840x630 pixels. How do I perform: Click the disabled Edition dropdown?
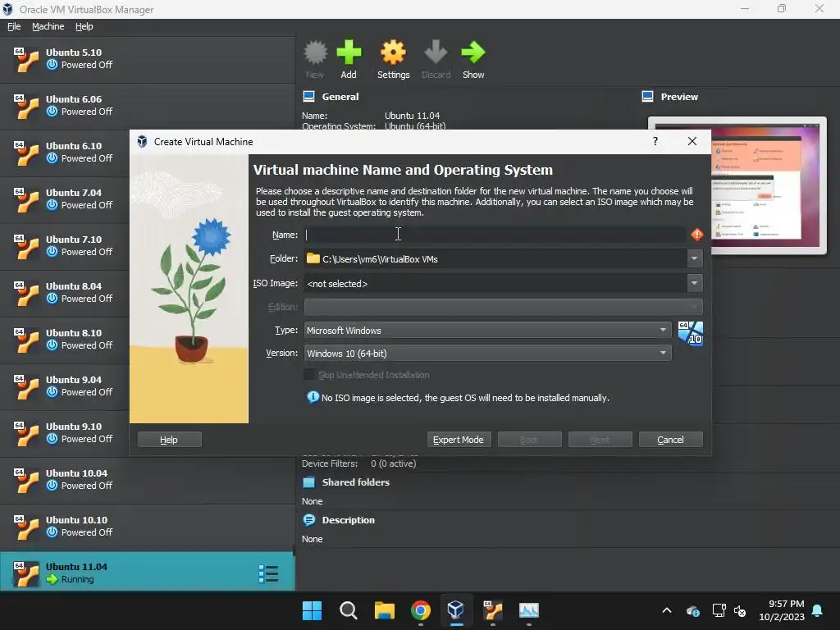(x=503, y=307)
